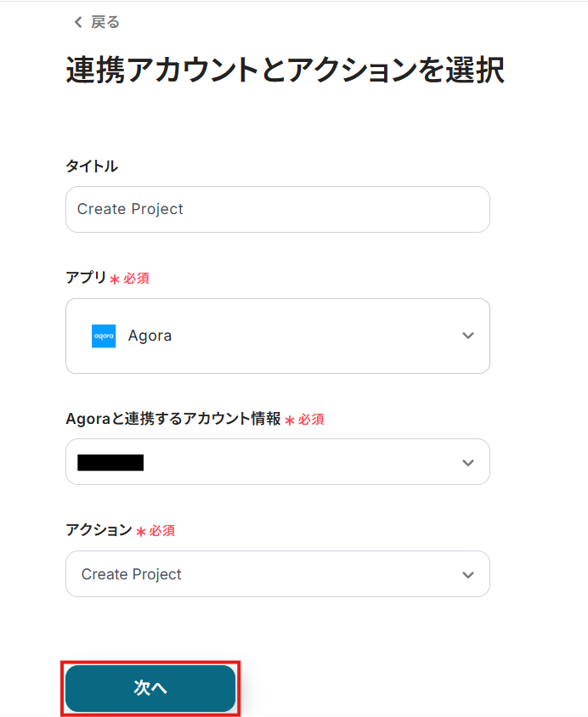Image resolution: width=588 pixels, height=717 pixels.
Task: Click the 戻る back link text
Action: [105, 22]
